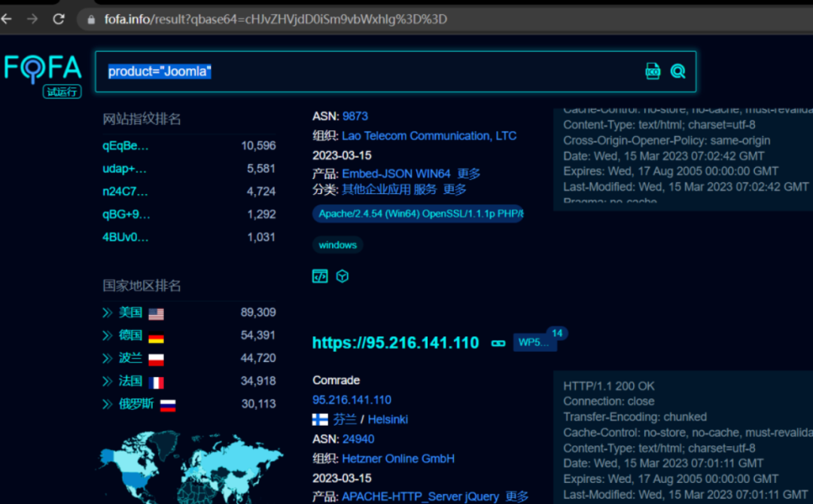The image size is (813, 504).
Task: Click the United States flag icon
Action: [156, 314]
